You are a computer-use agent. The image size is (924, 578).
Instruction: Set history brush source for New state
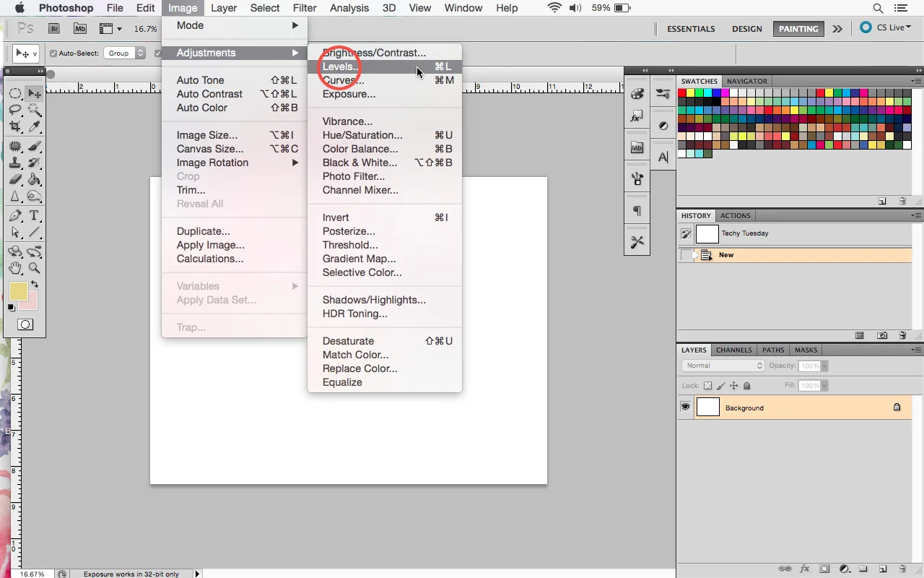[687, 255]
